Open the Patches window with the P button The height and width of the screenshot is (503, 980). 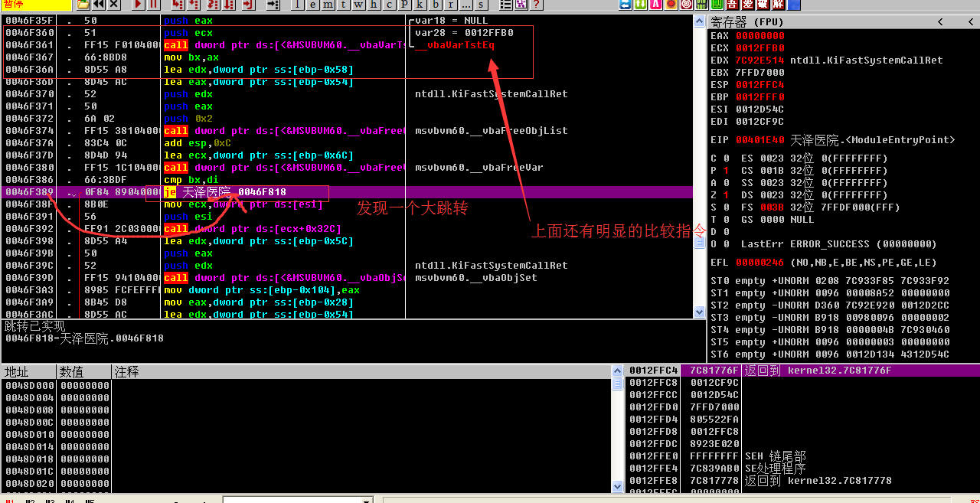point(403,5)
